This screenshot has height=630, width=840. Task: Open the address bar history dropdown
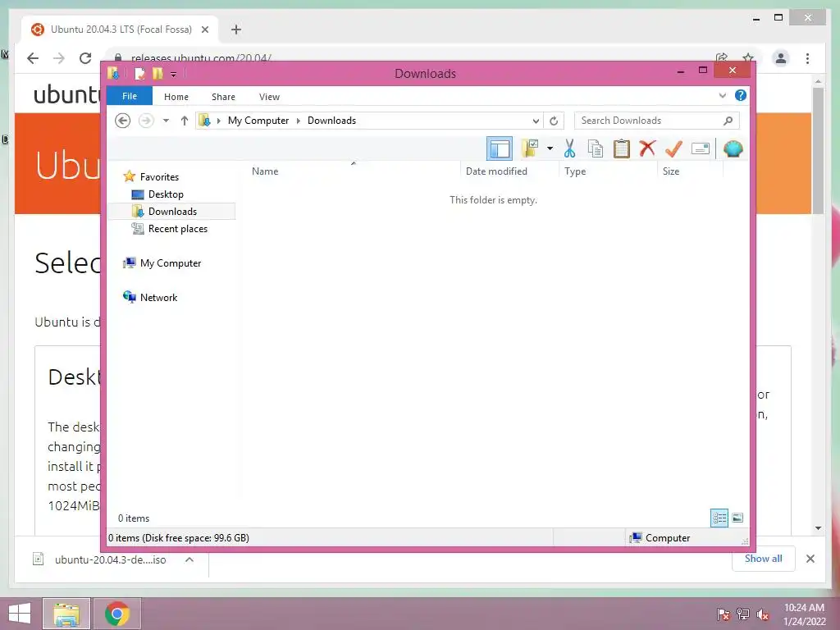tap(536, 121)
